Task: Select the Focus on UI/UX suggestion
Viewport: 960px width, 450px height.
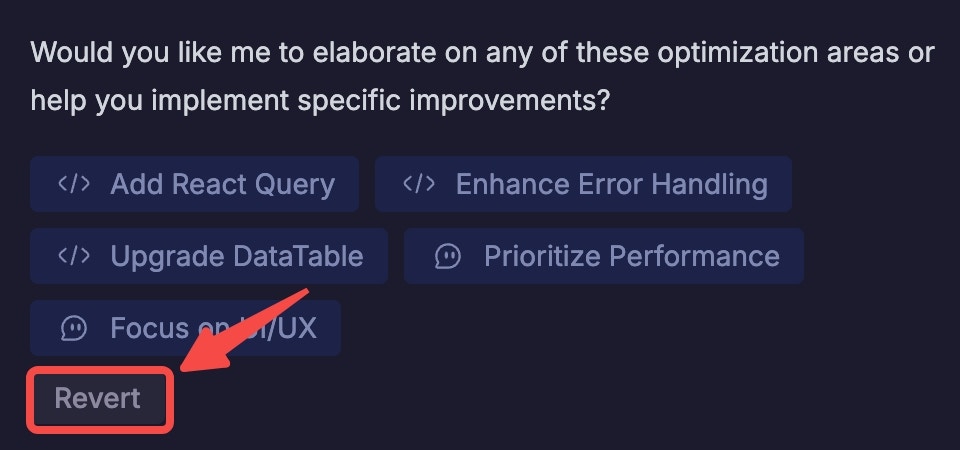Action: click(186, 328)
